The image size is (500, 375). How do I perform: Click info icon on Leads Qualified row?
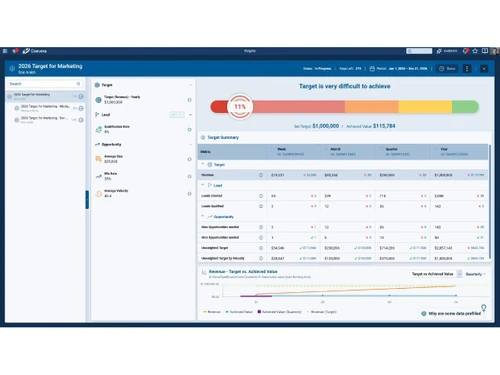click(261, 206)
